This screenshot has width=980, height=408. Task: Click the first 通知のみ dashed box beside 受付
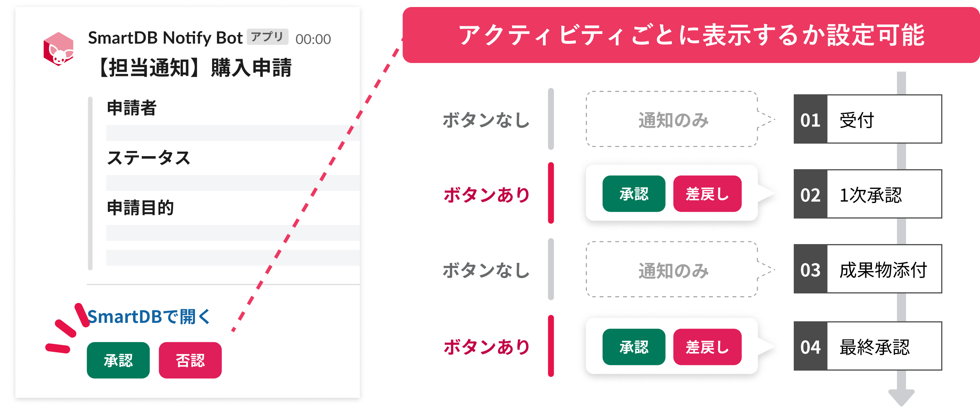coord(672,119)
